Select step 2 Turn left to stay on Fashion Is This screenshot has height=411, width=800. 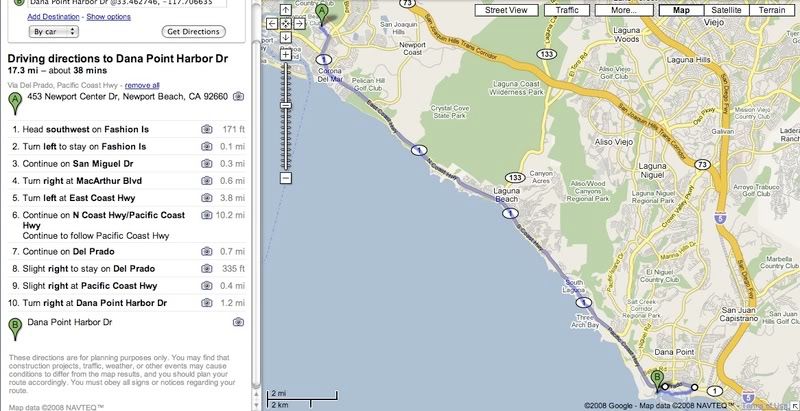pyautogui.click(x=127, y=146)
